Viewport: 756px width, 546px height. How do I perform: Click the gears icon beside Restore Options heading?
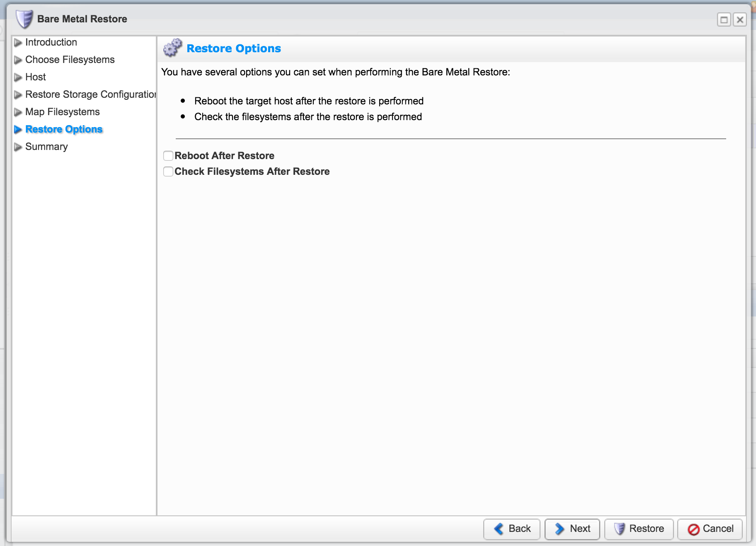tap(172, 48)
